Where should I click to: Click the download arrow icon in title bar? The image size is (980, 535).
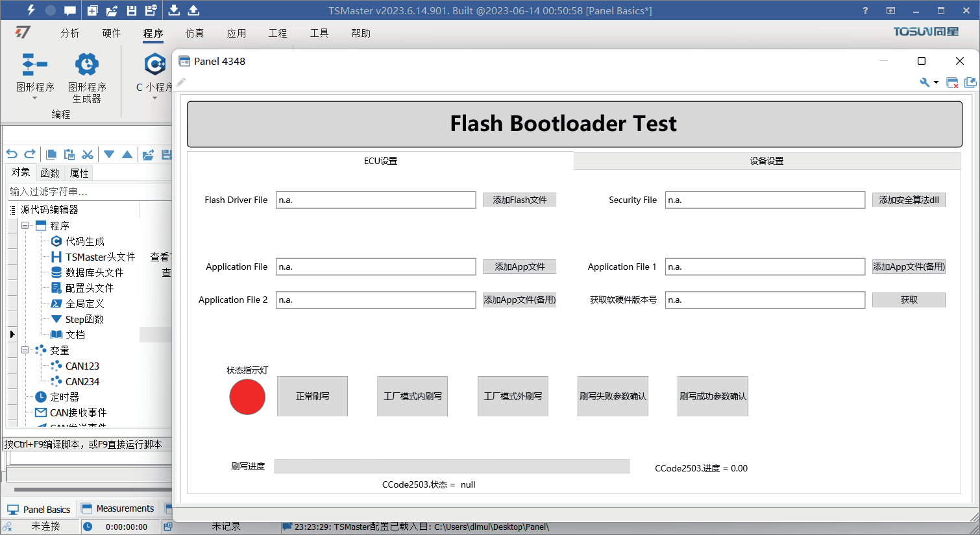coord(174,10)
